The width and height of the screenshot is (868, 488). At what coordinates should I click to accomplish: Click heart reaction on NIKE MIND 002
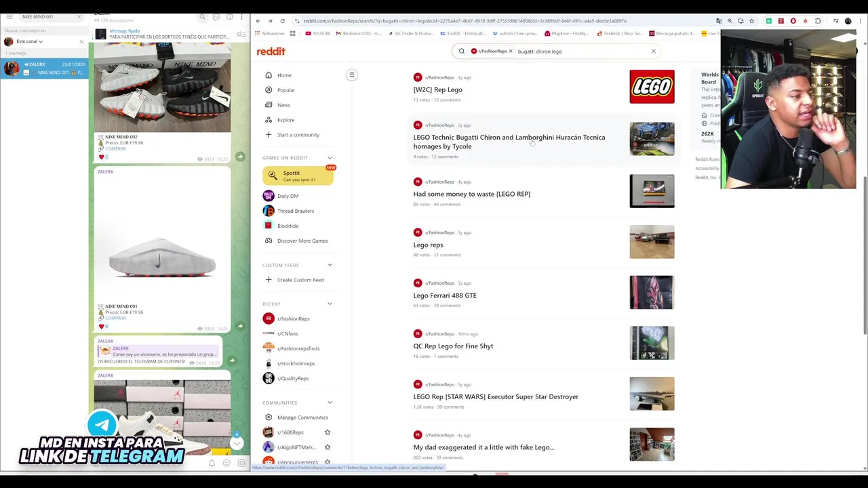coord(103,157)
